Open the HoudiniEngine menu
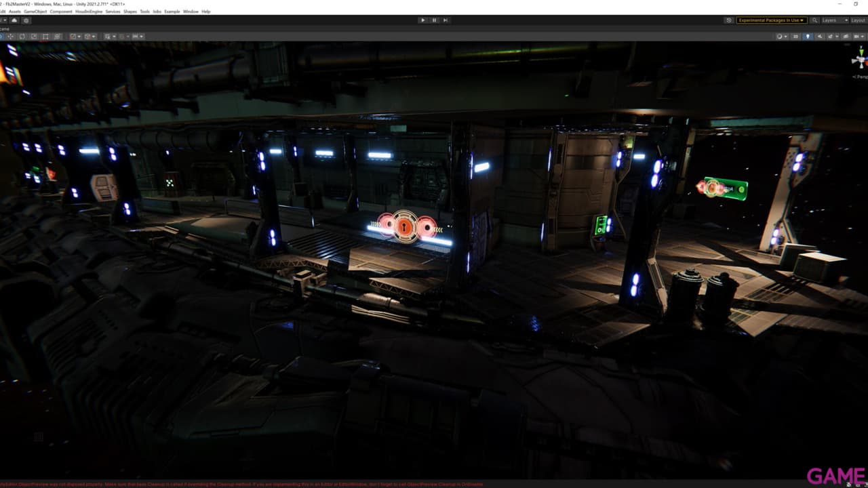Screen dimensions: 868x488 [x=89, y=12]
